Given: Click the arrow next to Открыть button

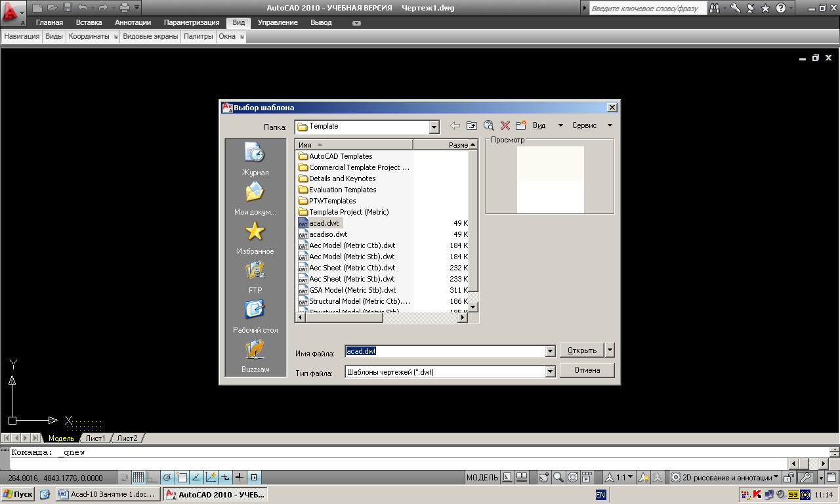Looking at the screenshot, I should point(610,350).
